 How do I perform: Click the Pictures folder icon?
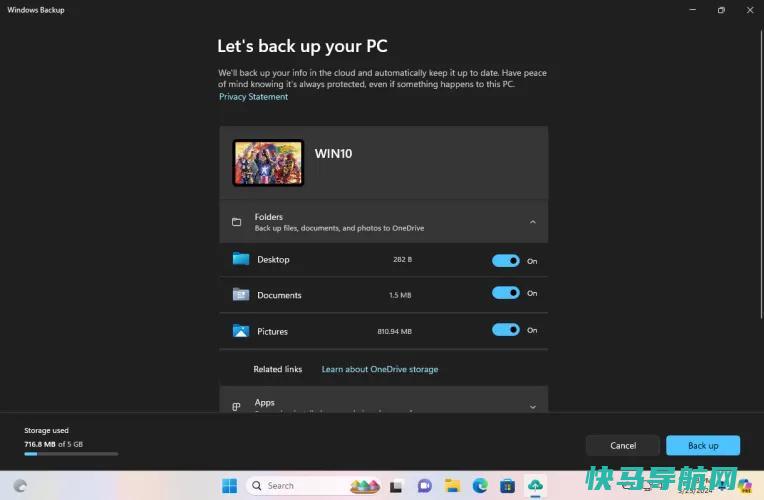(x=241, y=331)
